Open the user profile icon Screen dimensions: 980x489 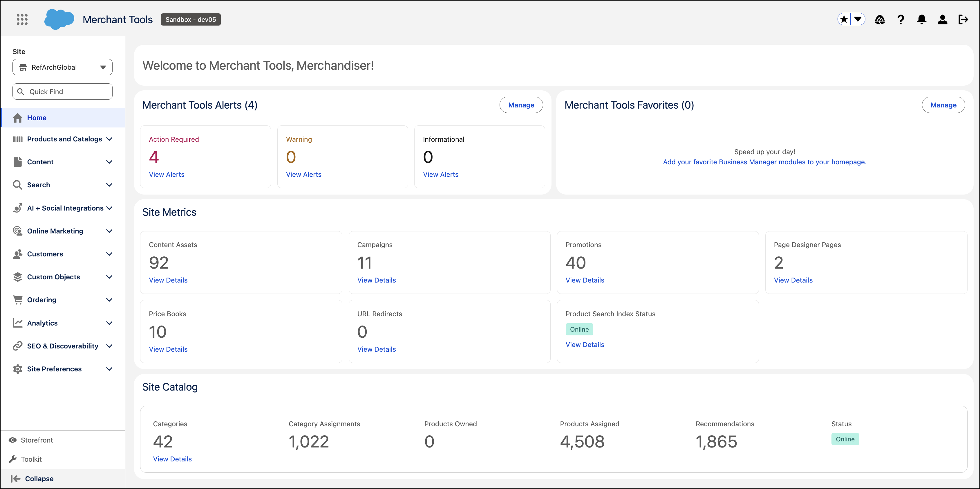click(x=942, y=19)
